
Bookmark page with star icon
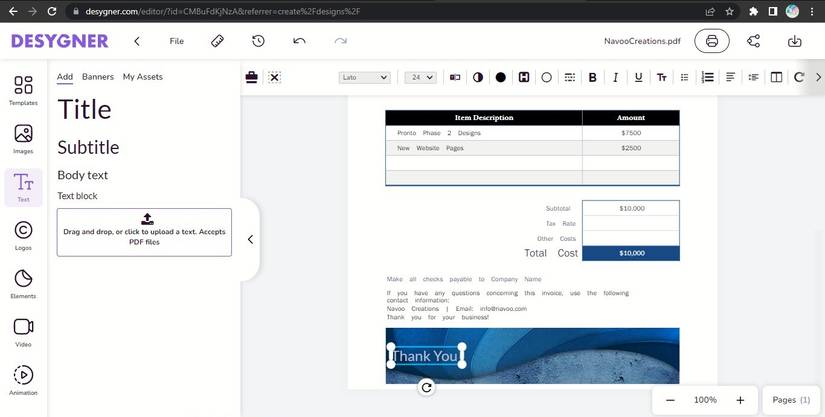tap(729, 11)
